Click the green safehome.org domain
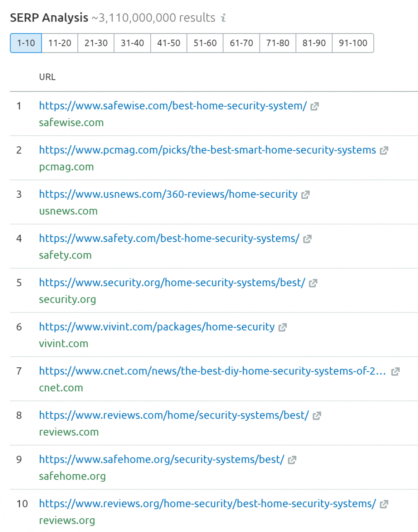This screenshot has height=532, width=418. point(72,477)
